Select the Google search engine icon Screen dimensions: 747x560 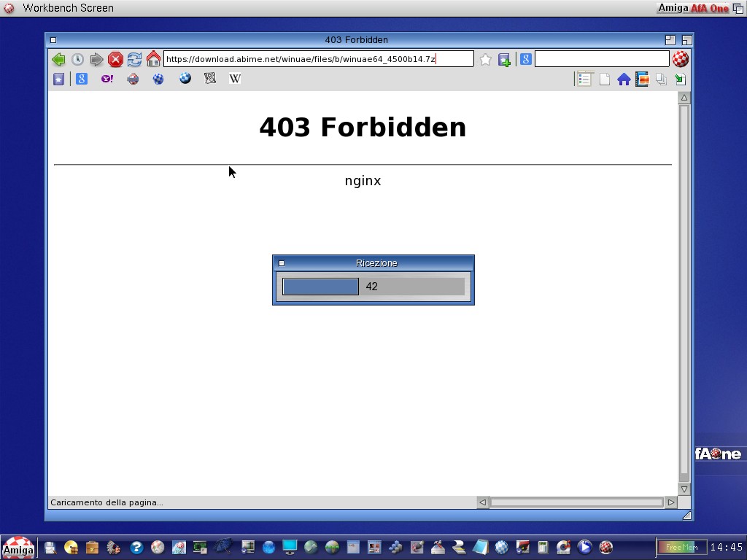(x=525, y=59)
